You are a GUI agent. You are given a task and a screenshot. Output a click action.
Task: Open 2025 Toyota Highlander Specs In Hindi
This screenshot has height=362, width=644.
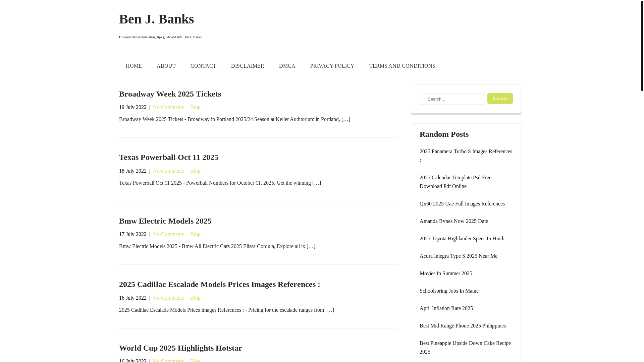tap(462, 239)
